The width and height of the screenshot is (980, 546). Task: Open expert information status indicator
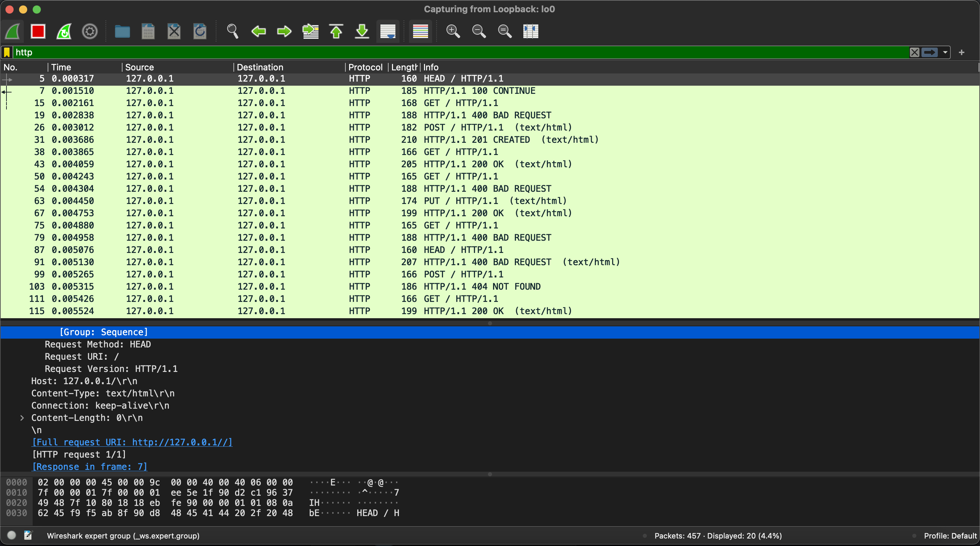coord(12,535)
